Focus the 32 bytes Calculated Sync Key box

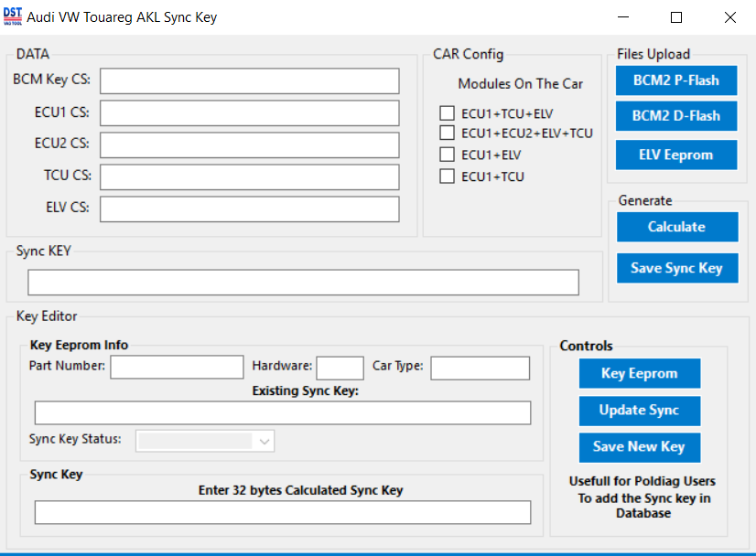[x=283, y=512]
